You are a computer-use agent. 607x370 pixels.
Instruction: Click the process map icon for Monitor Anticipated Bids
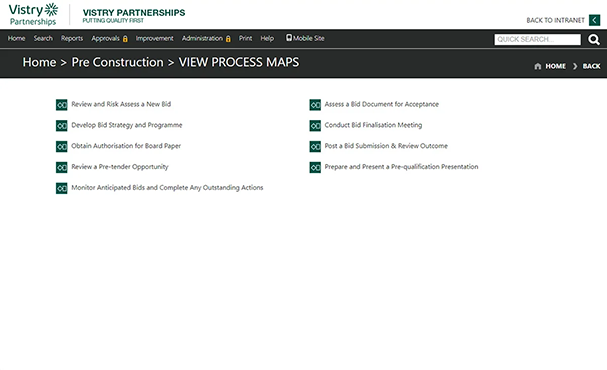62,188
